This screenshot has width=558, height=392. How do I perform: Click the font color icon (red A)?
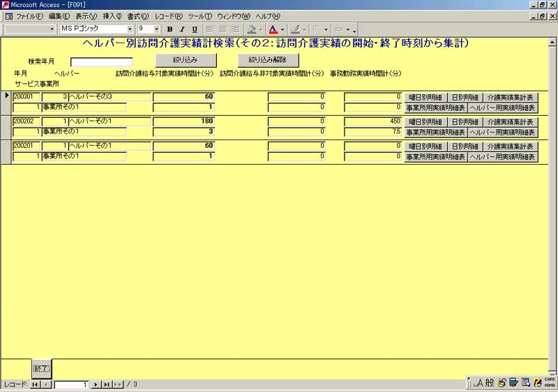[x=273, y=29]
